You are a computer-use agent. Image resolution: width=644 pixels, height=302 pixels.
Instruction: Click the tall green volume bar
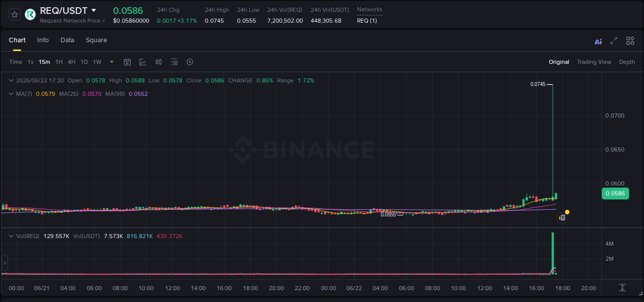[x=553, y=253]
